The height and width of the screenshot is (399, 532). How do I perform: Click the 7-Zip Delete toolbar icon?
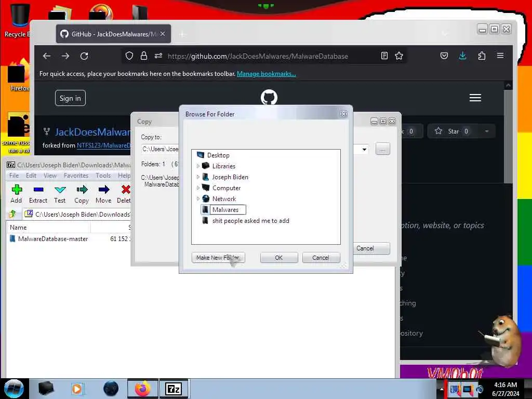tap(126, 190)
